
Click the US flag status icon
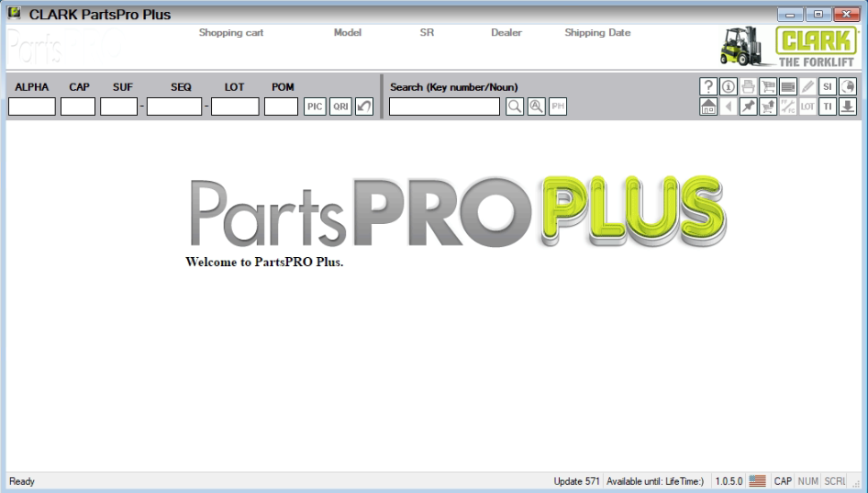click(757, 481)
